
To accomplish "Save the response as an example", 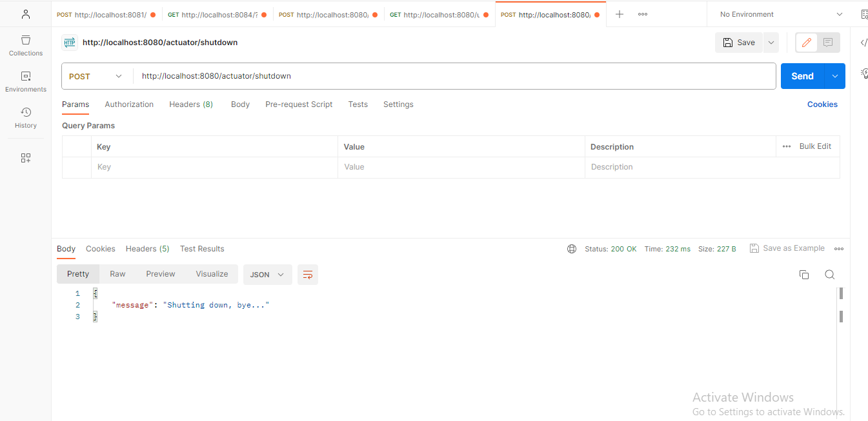I will (787, 248).
